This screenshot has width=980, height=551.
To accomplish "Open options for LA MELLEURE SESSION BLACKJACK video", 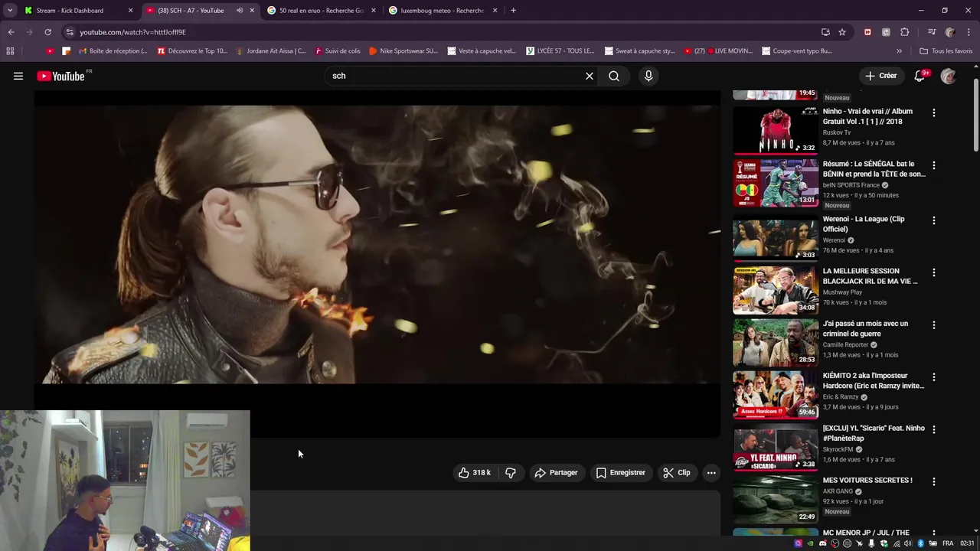I will 933,272.
